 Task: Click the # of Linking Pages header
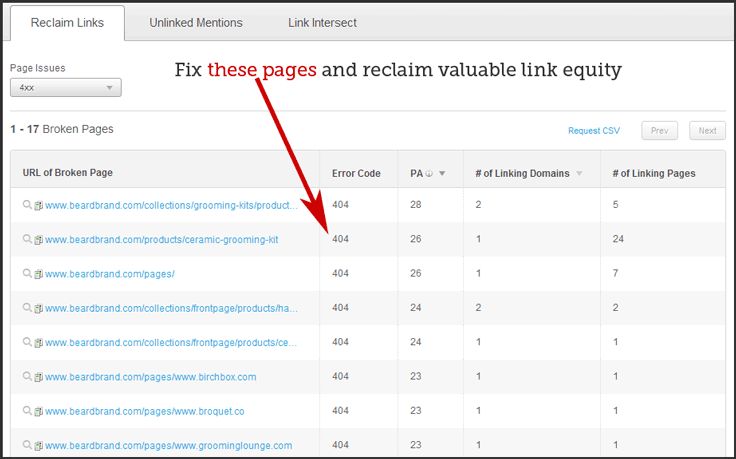[x=653, y=174]
